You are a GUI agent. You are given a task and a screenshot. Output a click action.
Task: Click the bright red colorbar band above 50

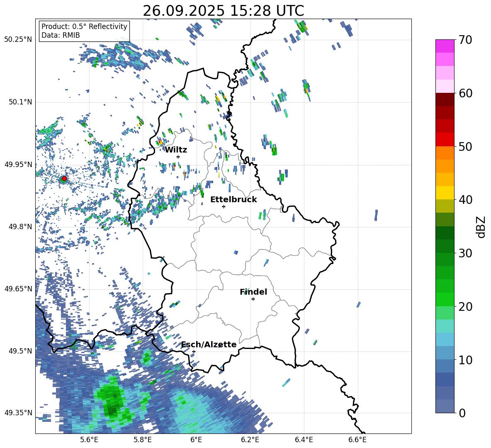pyautogui.click(x=445, y=140)
